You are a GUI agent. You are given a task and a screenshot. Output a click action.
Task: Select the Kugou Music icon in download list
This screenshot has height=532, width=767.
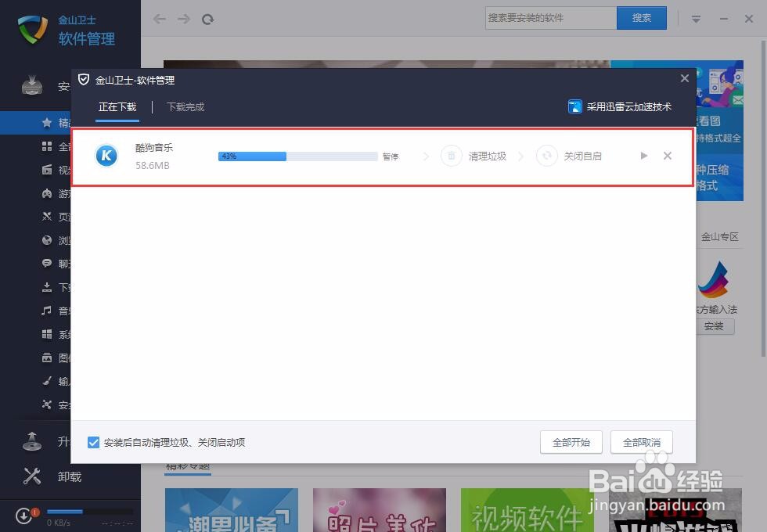pyautogui.click(x=106, y=156)
